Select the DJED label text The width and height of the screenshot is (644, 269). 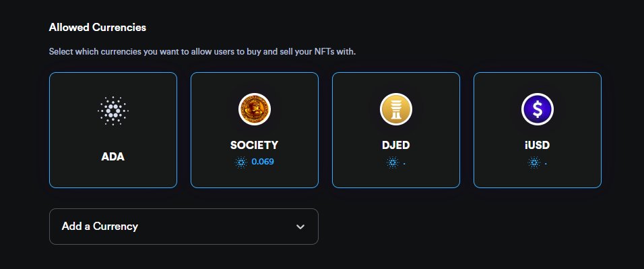pyautogui.click(x=396, y=145)
